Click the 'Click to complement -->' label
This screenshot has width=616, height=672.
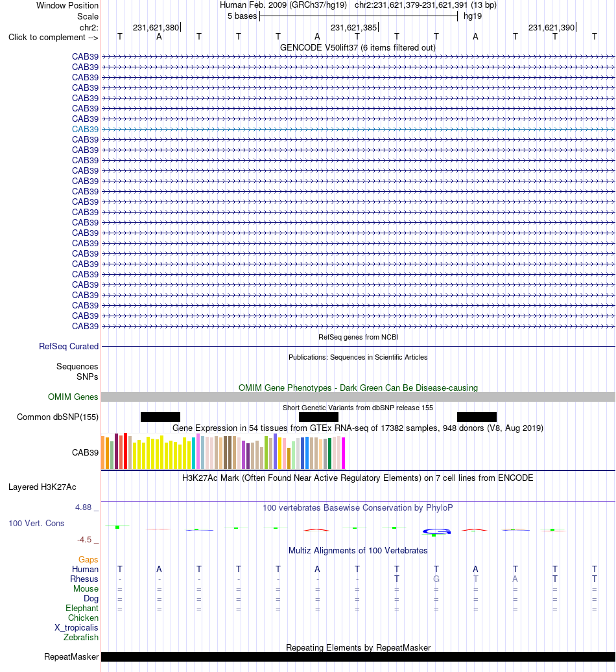coord(53,38)
